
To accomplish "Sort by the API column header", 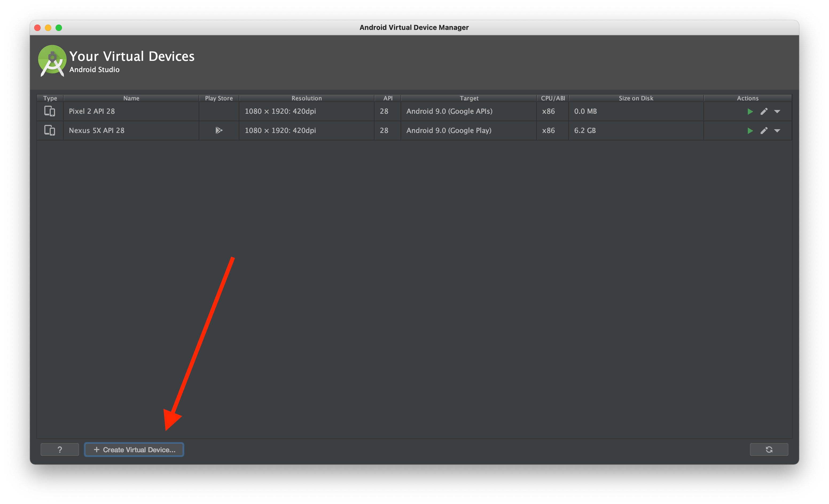I will tap(388, 98).
